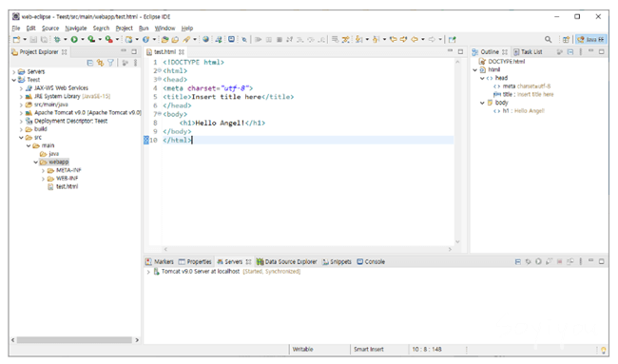Expand the META-INF folder
Screen dimensions: 618x364
(44, 170)
